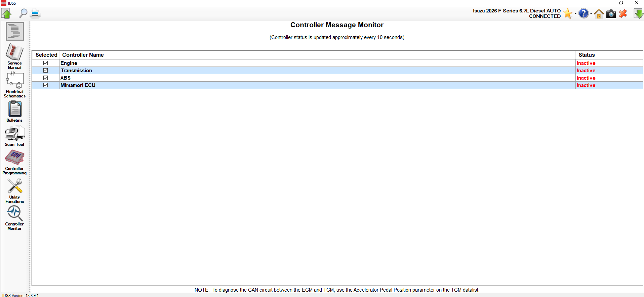Click the Selected column header
This screenshot has width=644, height=297.
point(46,55)
